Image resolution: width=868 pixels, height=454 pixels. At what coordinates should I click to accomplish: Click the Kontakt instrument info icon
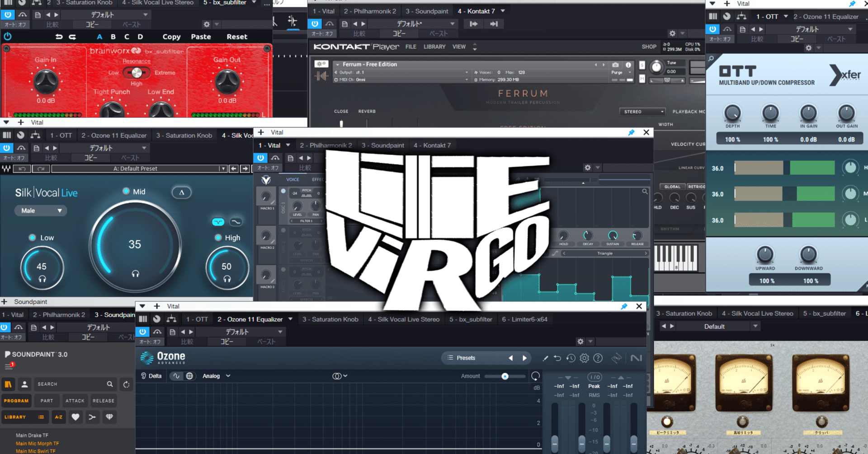[x=628, y=65]
